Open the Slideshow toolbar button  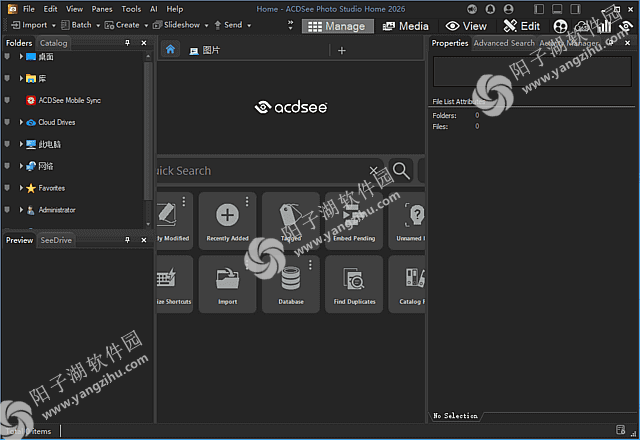click(x=176, y=25)
